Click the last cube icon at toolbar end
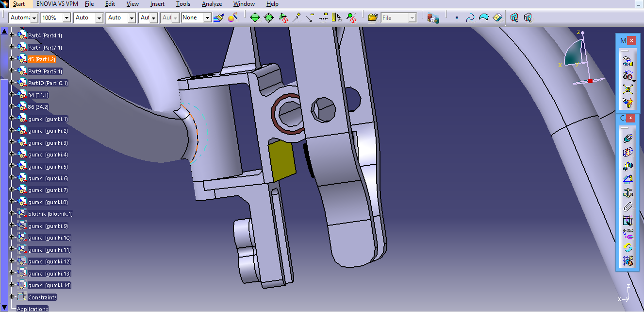 click(528, 18)
